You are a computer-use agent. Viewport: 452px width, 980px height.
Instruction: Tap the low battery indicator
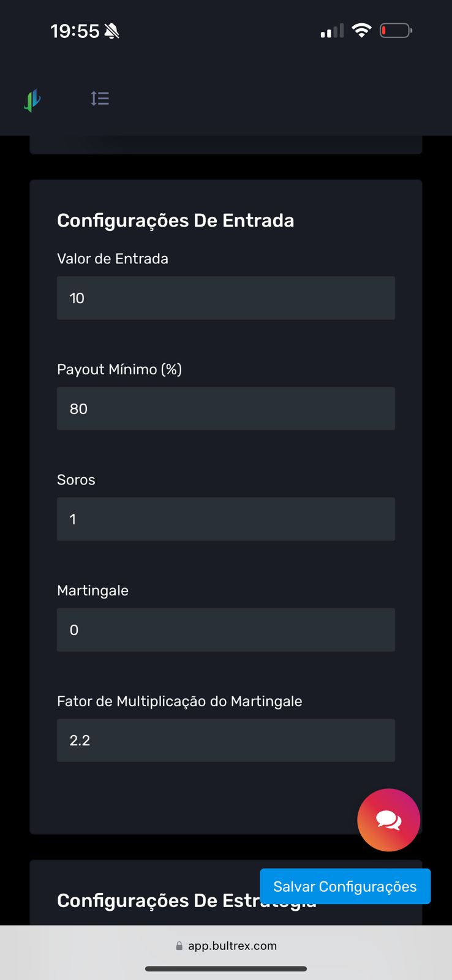pos(396,31)
